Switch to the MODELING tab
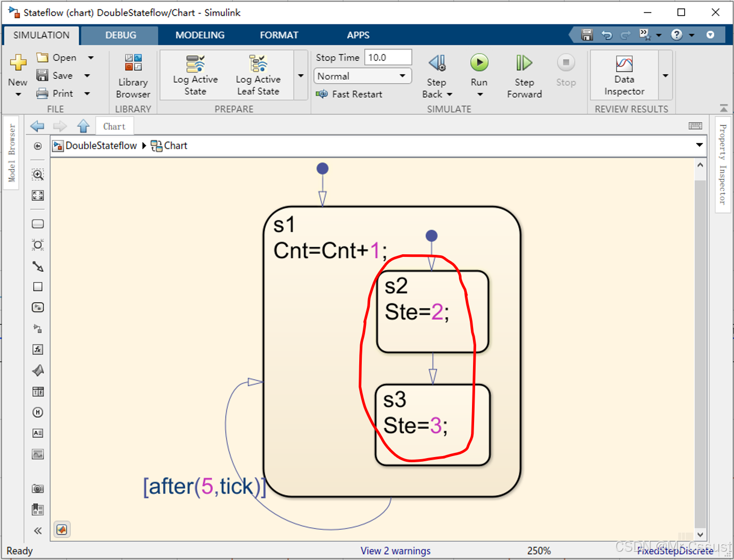734x560 pixels. 200,35
